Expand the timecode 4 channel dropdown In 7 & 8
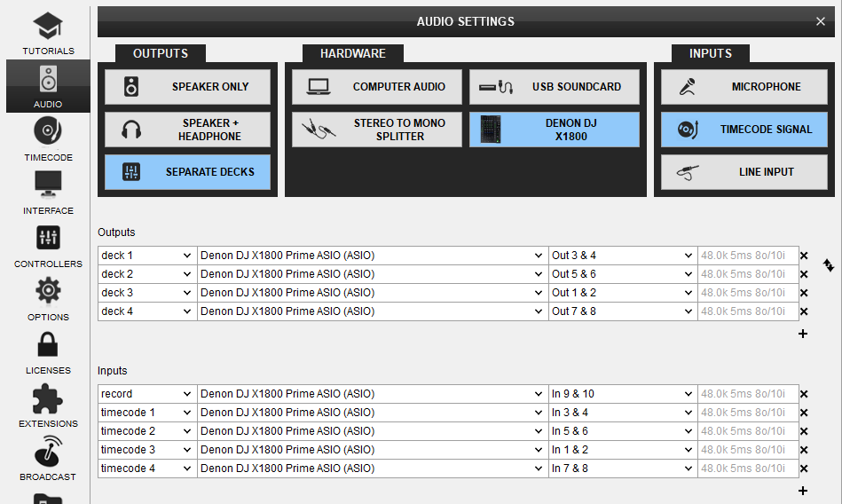 click(x=622, y=469)
